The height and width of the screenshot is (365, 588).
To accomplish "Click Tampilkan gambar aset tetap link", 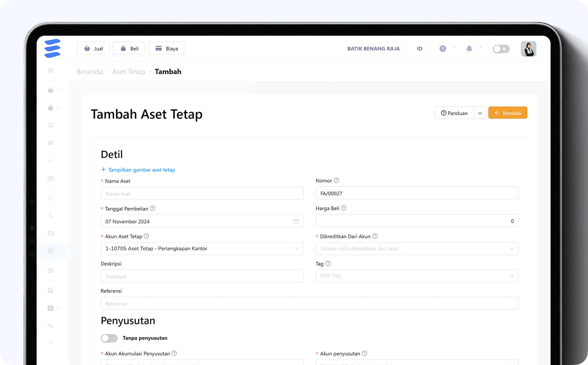I will click(x=138, y=170).
